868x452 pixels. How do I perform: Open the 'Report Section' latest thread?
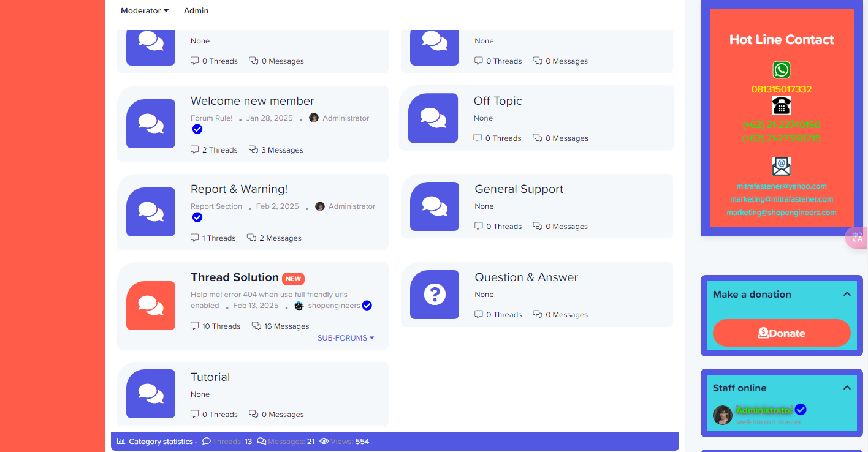pyautogui.click(x=216, y=206)
